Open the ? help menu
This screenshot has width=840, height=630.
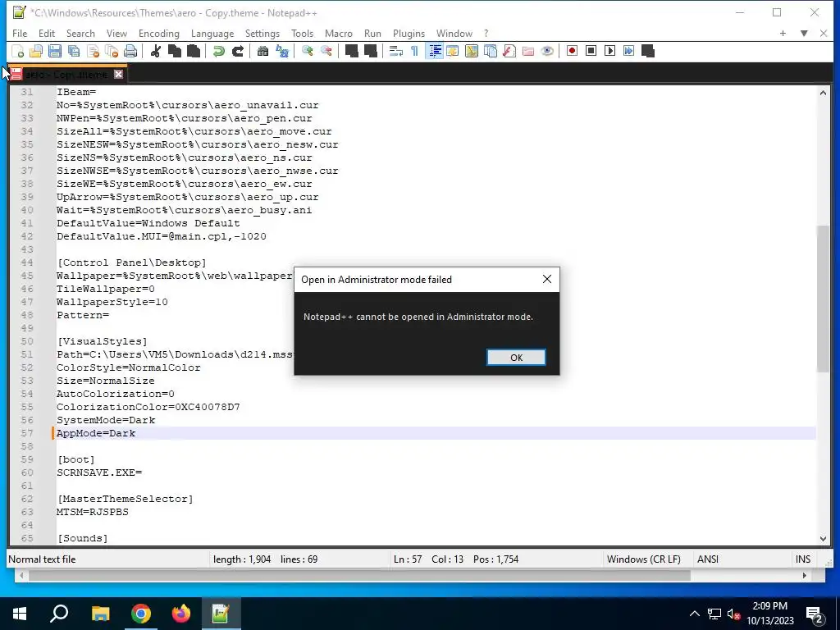coord(486,33)
